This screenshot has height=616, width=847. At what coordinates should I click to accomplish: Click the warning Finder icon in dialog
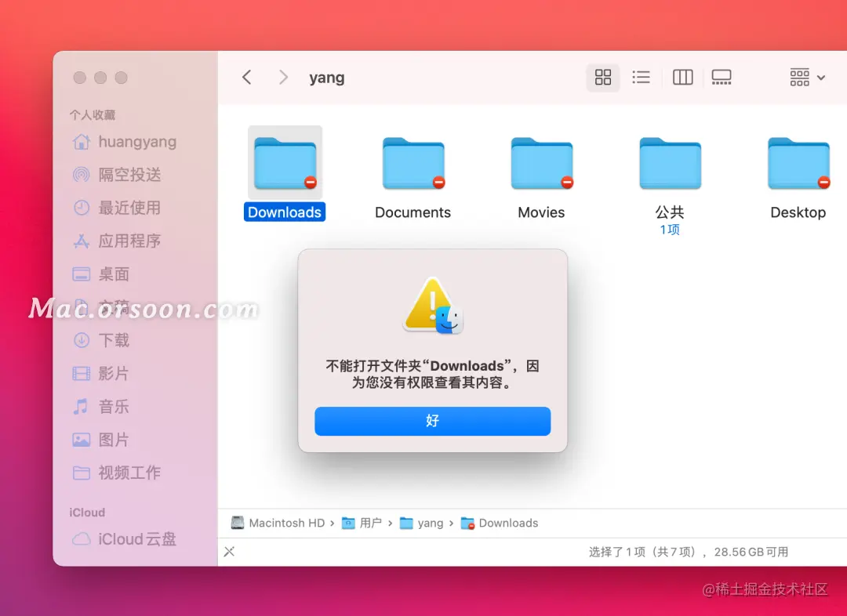[433, 306]
